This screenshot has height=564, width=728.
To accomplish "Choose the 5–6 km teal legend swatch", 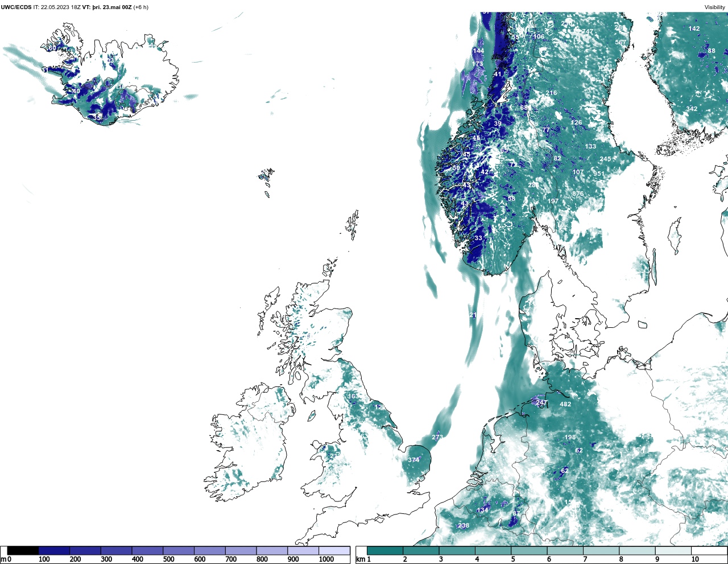I will (x=530, y=550).
